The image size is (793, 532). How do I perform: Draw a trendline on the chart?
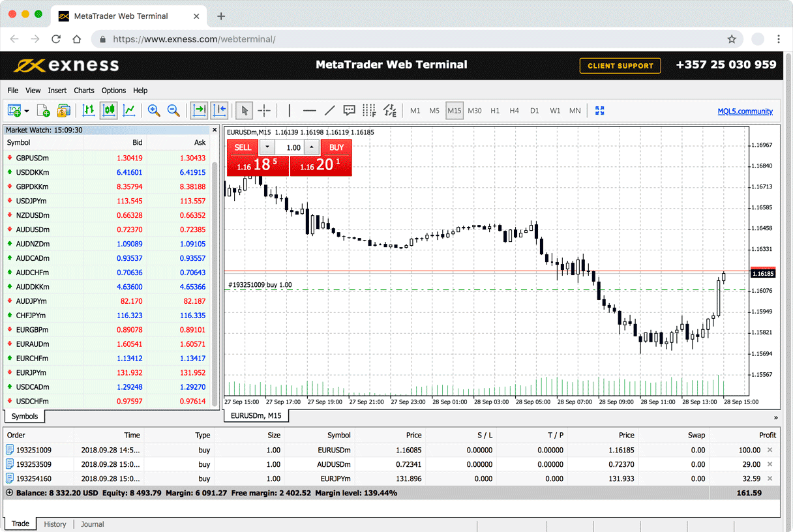[x=330, y=110]
